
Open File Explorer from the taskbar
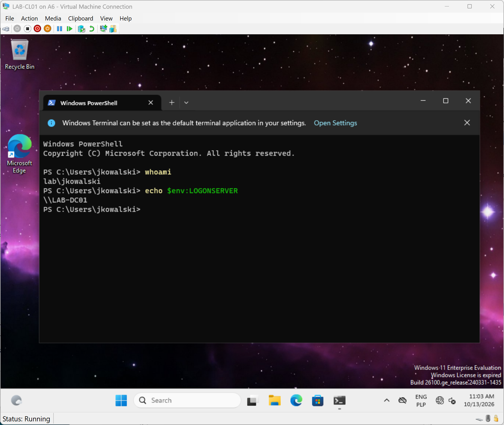coord(274,400)
